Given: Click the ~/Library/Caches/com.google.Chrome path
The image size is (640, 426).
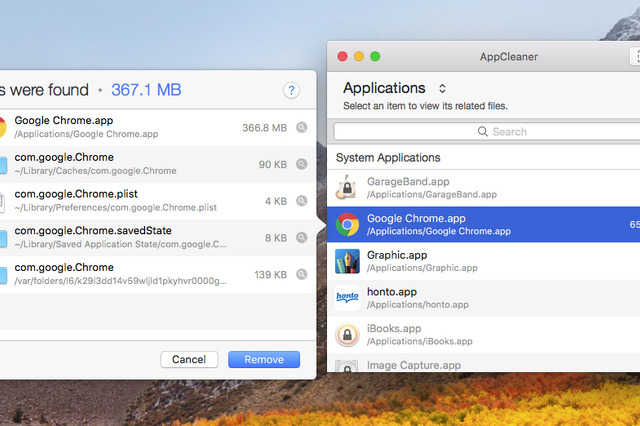Looking at the screenshot, I should click(96, 171).
